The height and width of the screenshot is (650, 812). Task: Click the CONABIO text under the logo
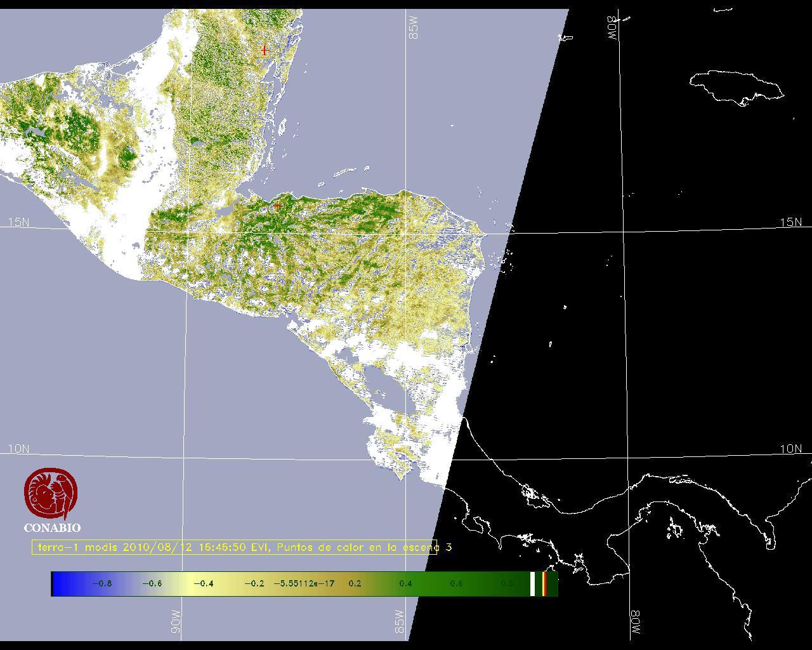tap(52, 527)
